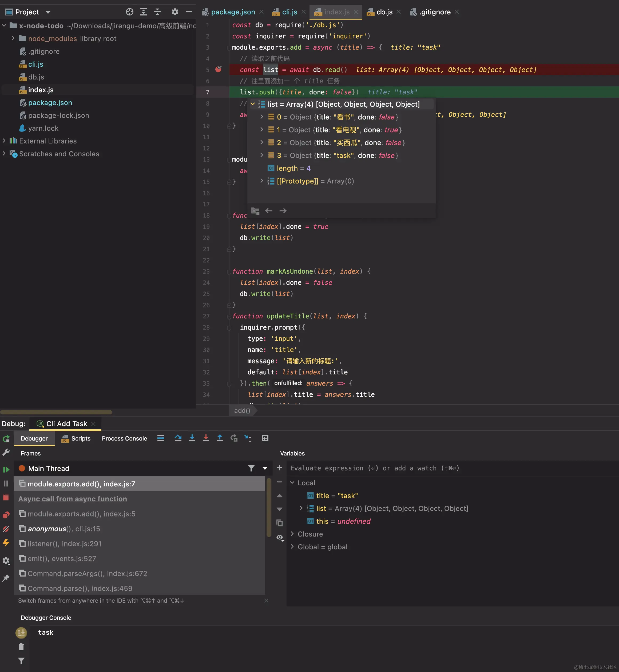Expand the node_modules folder
The image size is (619, 672).
point(13,38)
